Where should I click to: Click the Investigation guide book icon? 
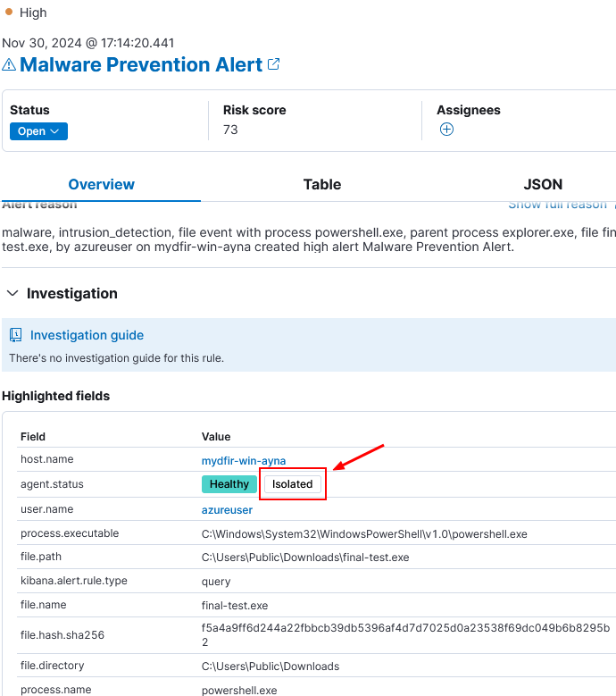pyautogui.click(x=15, y=335)
